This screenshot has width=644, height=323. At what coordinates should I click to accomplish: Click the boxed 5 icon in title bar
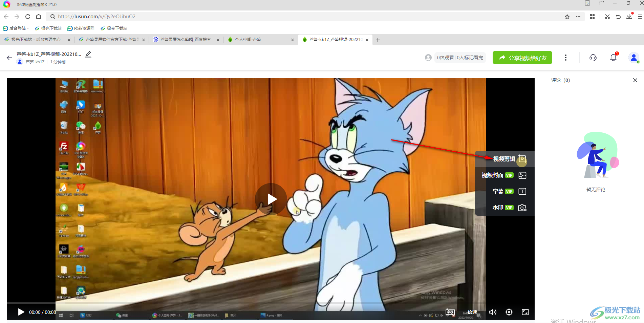pos(587,3)
